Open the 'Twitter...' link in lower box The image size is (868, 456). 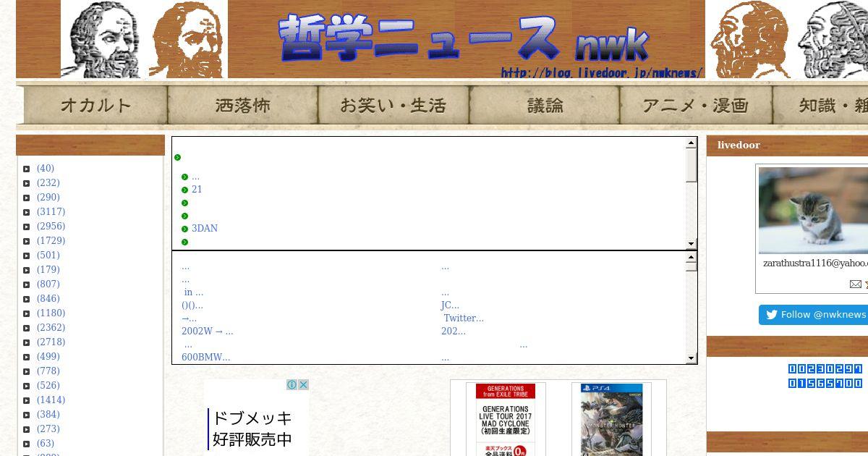[x=464, y=318]
